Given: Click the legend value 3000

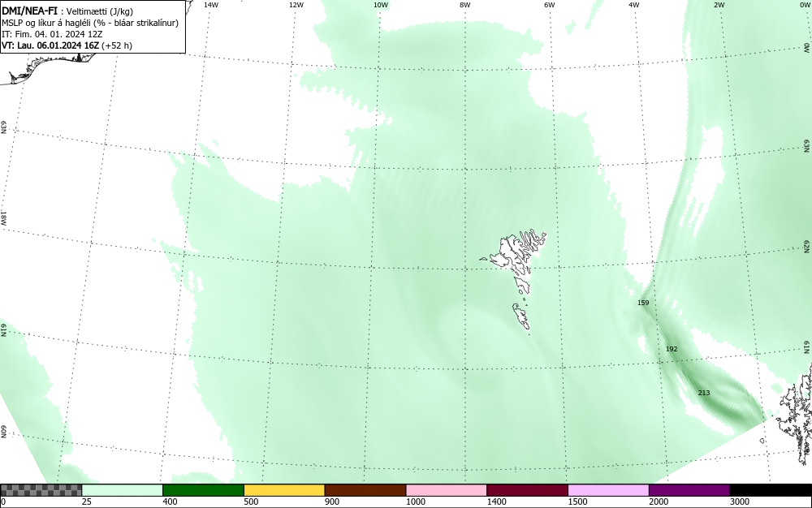Looking at the screenshot, I should pos(740,502).
